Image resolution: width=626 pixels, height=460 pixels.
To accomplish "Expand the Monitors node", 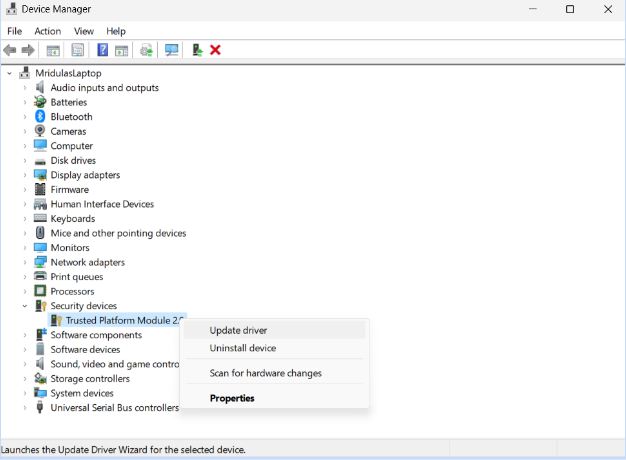I will [x=25, y=248].
